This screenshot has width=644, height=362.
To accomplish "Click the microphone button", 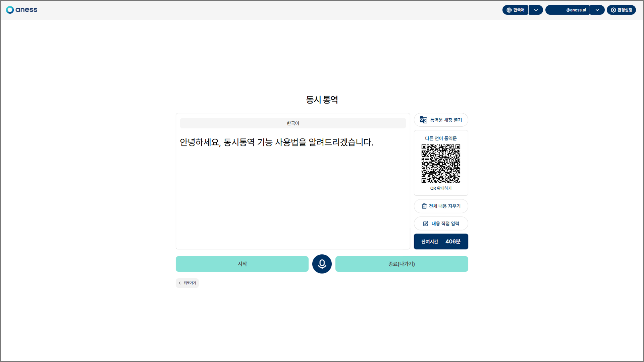I will (x=322, y=264).
